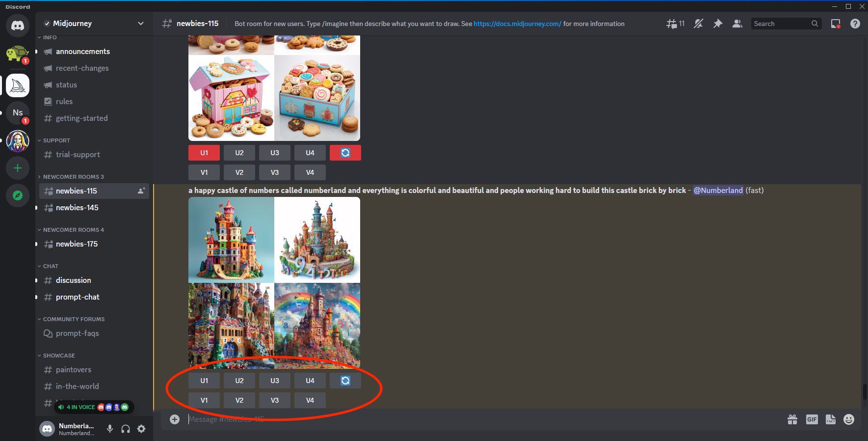Screen dimensions: 868x441
Task: Toggle headphones deafen
Action: tap(126, 429)
